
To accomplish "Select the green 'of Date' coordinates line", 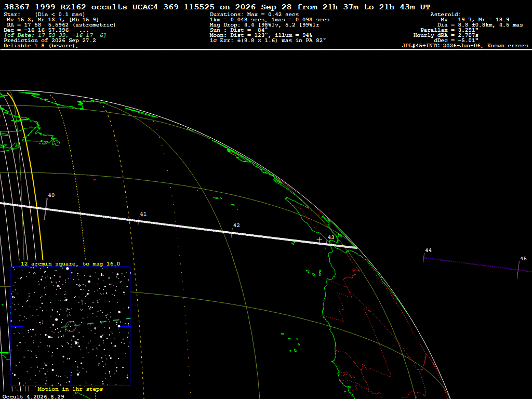I will (55, 35).
